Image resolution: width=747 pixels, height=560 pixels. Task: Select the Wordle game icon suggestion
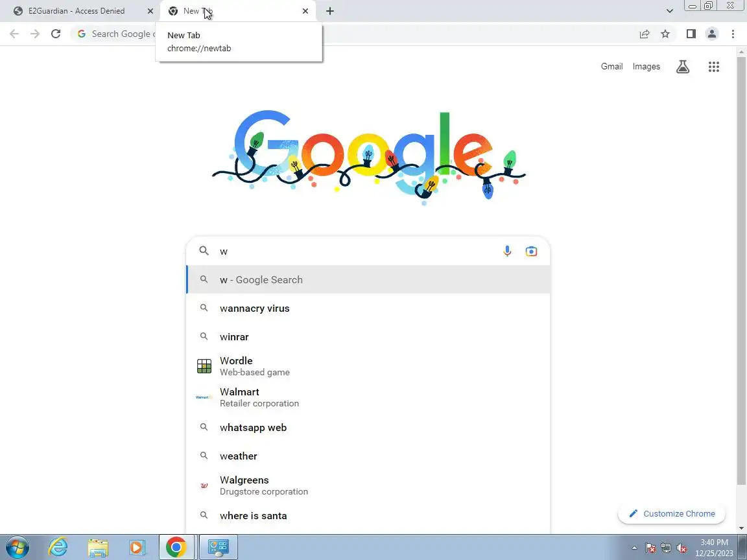(204, 366)
